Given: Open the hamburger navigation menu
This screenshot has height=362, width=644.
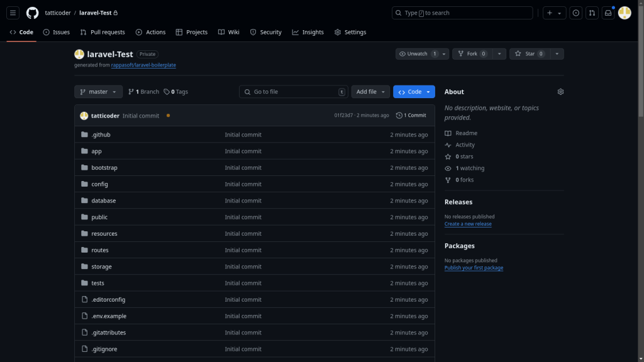Looking at the screenshot, I should tap(13, 13).
